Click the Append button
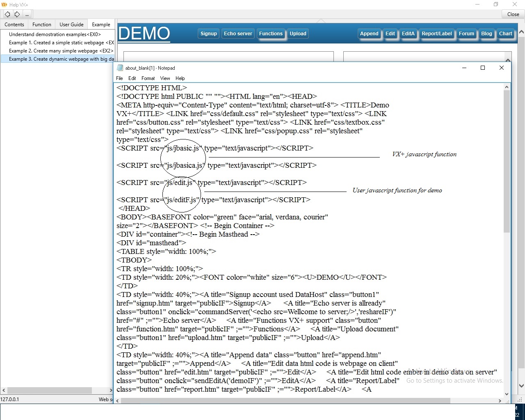The height and width of the screenshot is (420, 525). click(369, 34)
